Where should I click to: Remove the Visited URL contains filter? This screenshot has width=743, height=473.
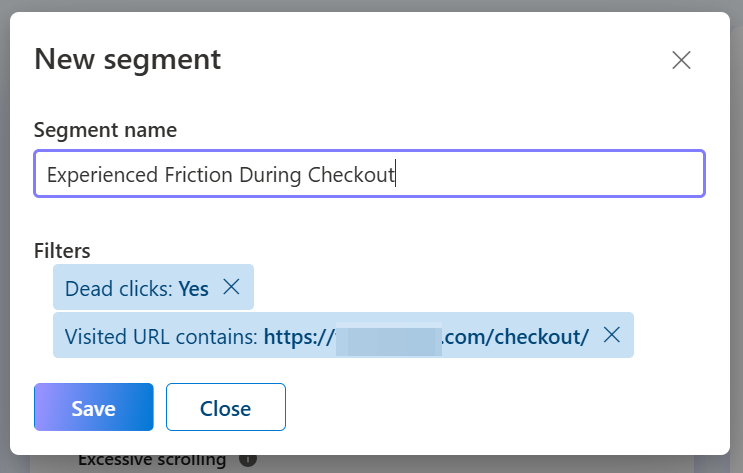coord(612,335)
